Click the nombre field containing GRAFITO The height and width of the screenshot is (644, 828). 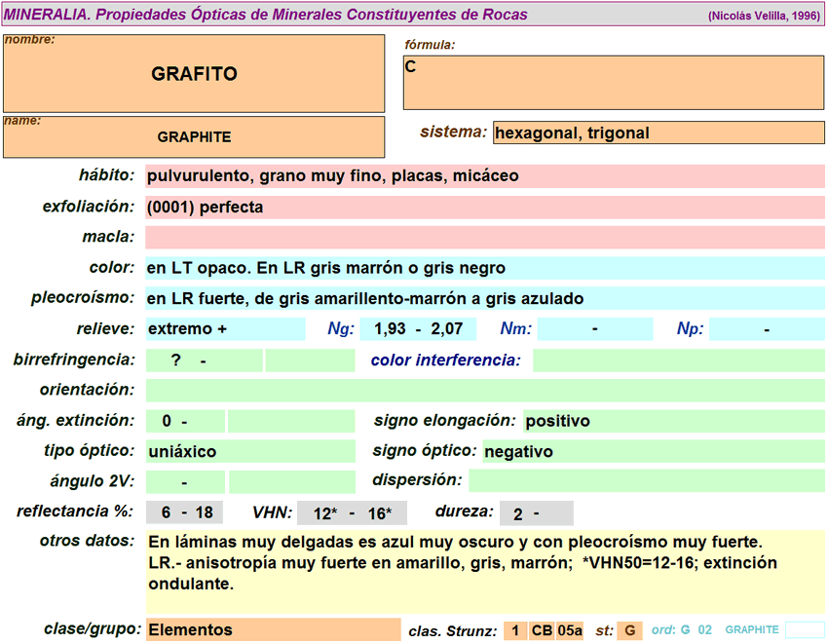tap(194, 74)
